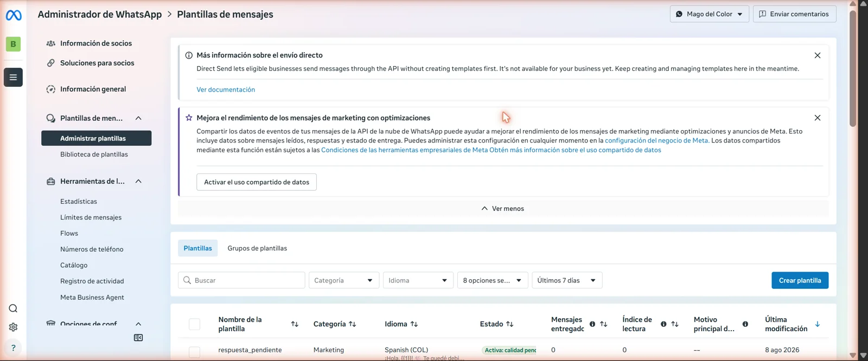Open the Ver documentación link
Screen dimensions: 868x361
(226, 89)
